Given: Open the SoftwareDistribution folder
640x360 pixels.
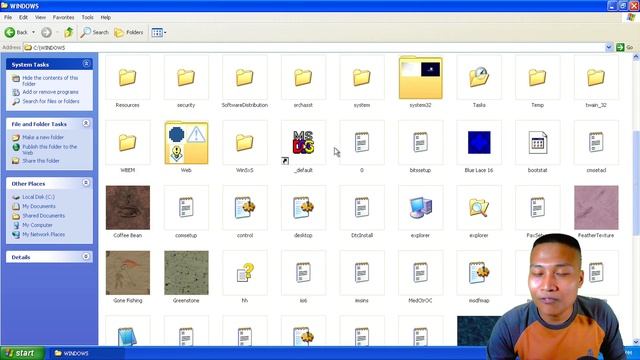Looking at the screenshot, I should (x=244, y=78).
